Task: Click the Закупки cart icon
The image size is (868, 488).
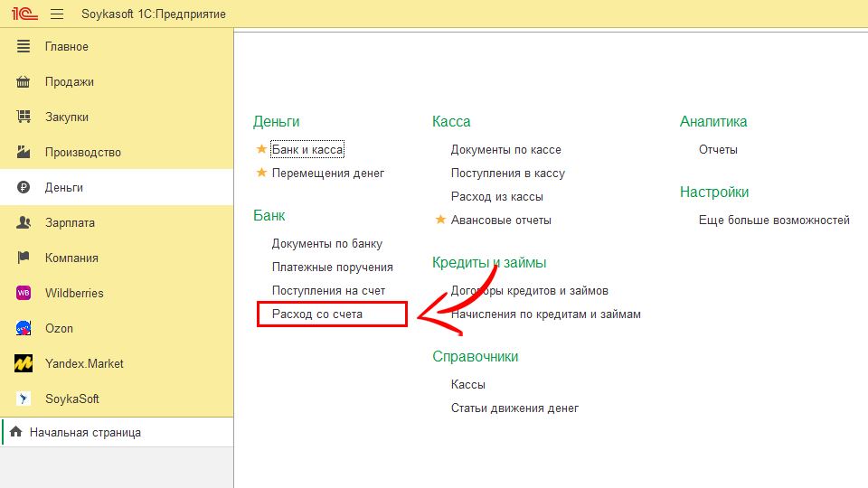Action: click(24, 117)
